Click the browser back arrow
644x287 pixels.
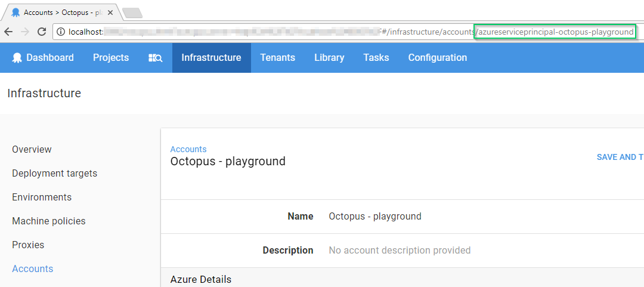coord(8,32)
